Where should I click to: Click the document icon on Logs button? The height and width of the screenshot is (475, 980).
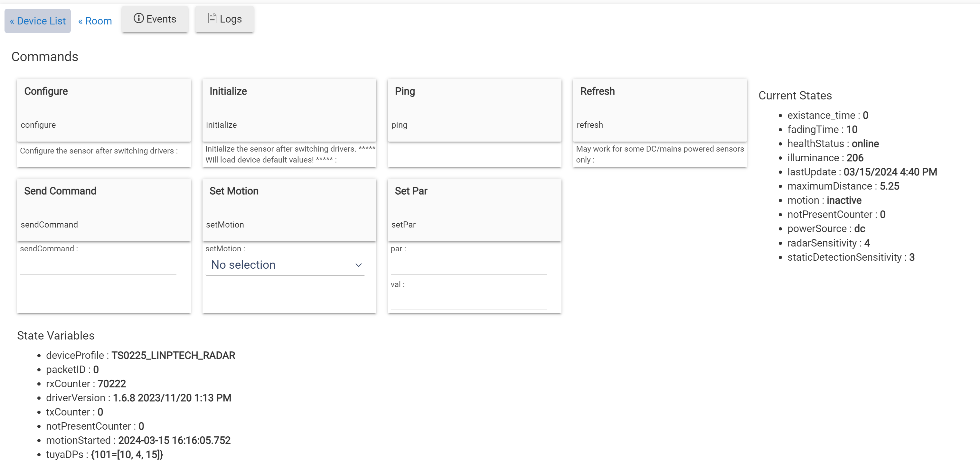tap(212, 18)
